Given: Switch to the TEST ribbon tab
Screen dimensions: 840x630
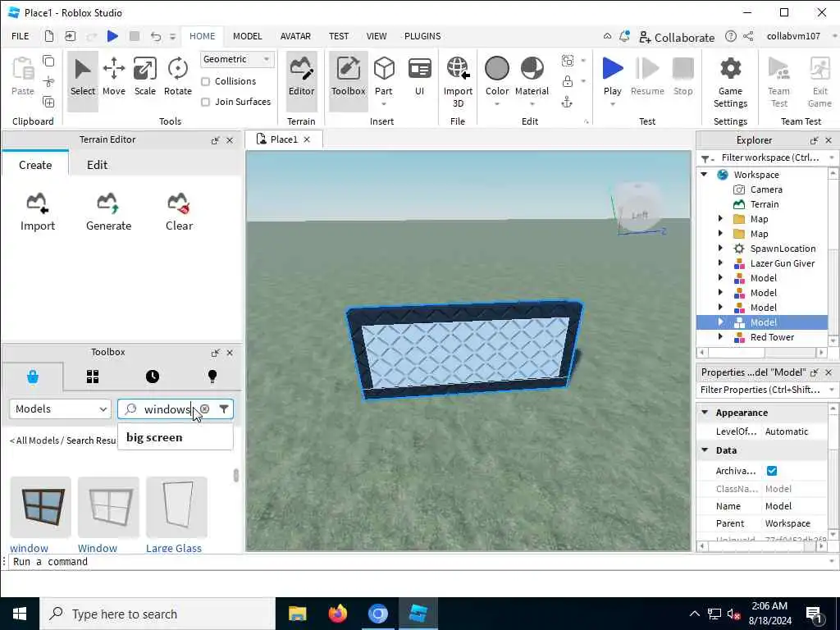Looking at the screenshot, I should coord(339,36).
